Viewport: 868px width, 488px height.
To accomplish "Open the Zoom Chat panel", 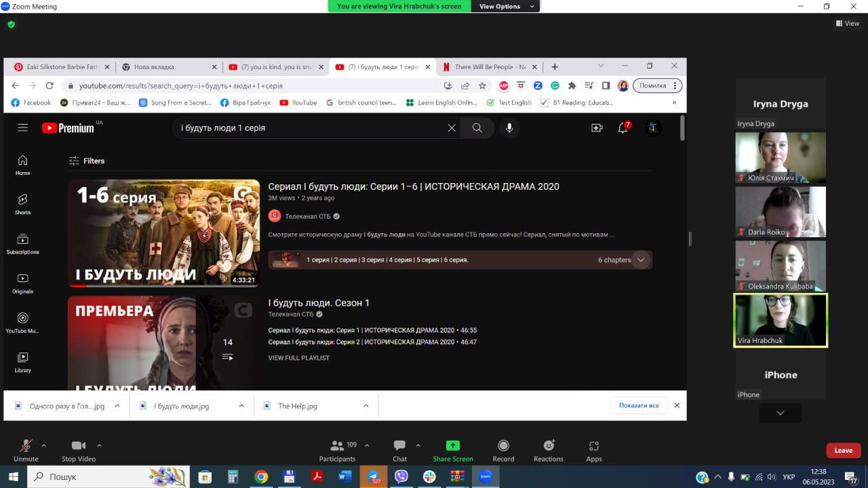I will [x=400, y=445].
